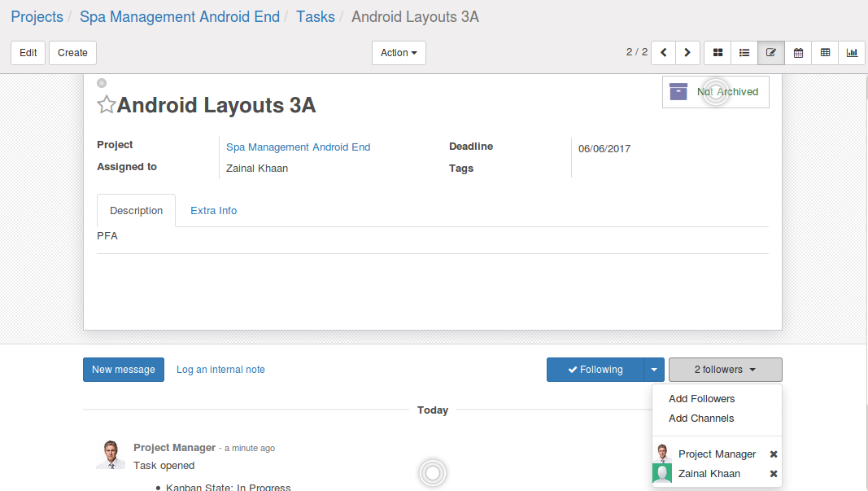Open Spa Management Android End project link
Image resolution: width=868 pixels, height=491 pixels.
pos(298,147)
